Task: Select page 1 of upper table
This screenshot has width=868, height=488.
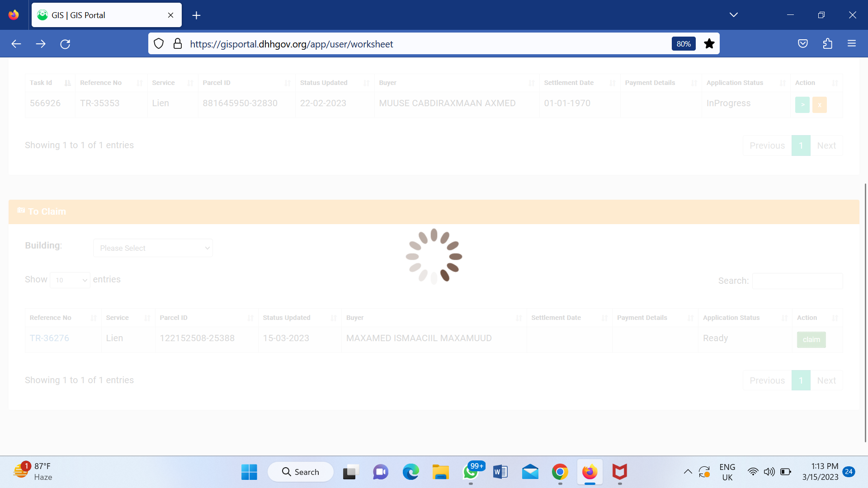Action: (x=801, y=145)
